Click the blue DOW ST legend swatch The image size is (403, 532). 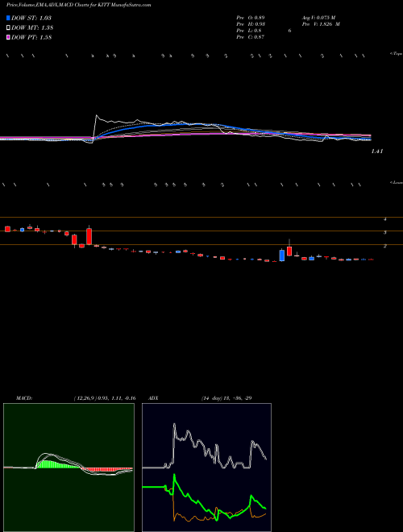tap(8, 18)
